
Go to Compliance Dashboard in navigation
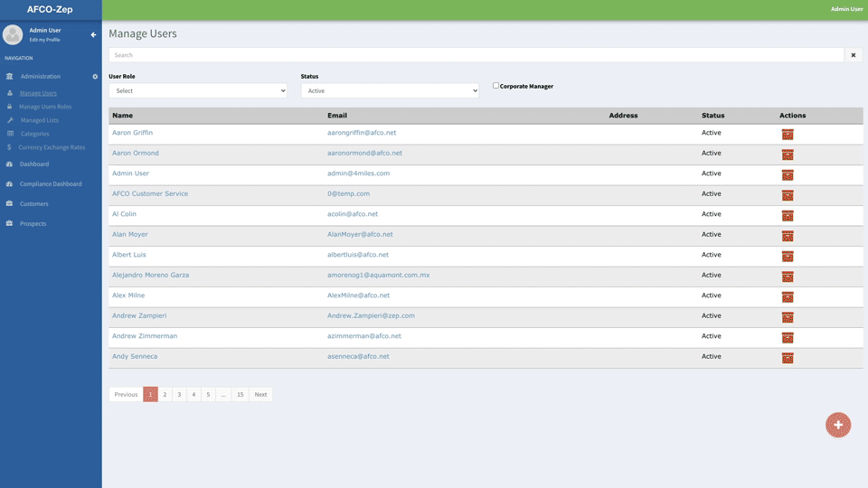[51, 184]
